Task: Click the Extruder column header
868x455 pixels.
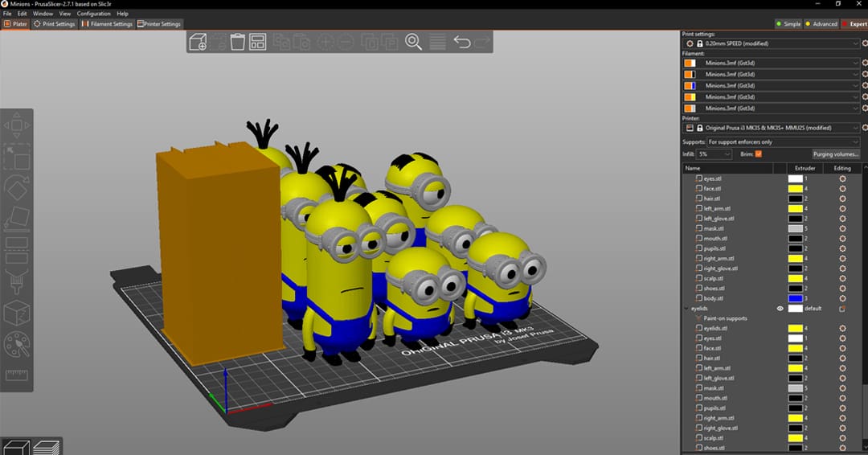Action: [805, 168]
